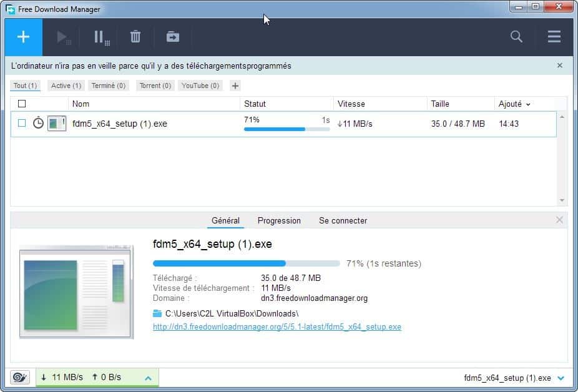Expand the bottom-right fdm5_x64_setup chevron
The height and width of the screenshot is (392, 578).
point(561,378)
